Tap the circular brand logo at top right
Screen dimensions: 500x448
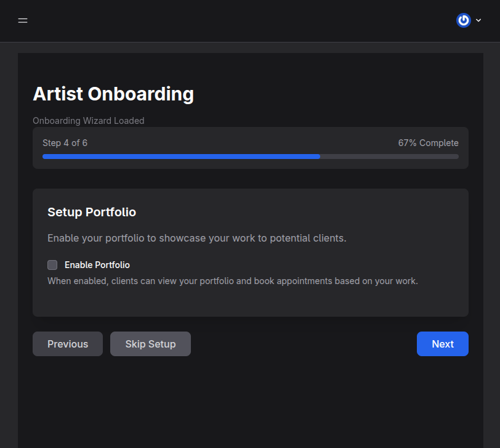click(x=463, y=20)
